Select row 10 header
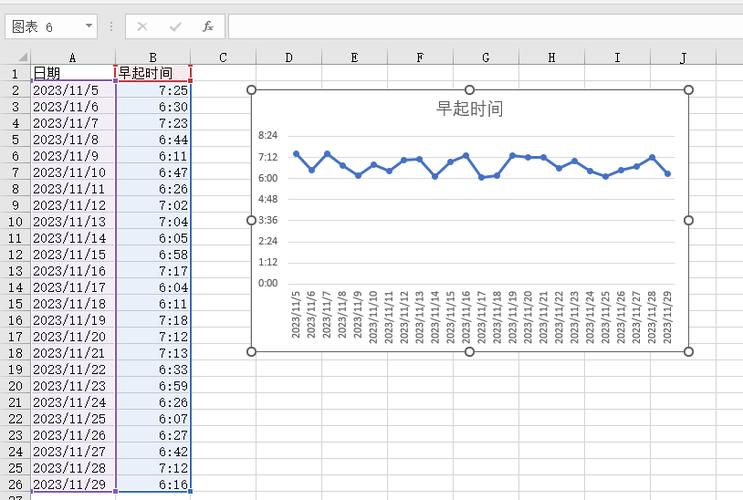Image resolution: width=743 pixels, height=500 pixels. (x=15, y=221)
